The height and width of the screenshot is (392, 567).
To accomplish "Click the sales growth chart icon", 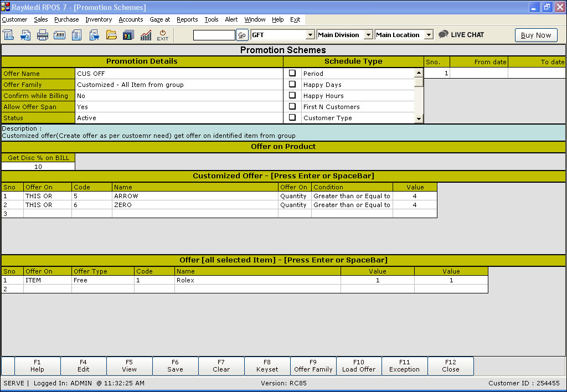I will [x=146, y=35].
